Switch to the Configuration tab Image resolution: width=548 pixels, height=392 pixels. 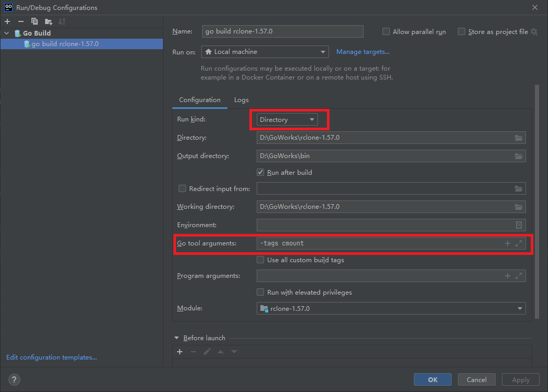[200, 100]
